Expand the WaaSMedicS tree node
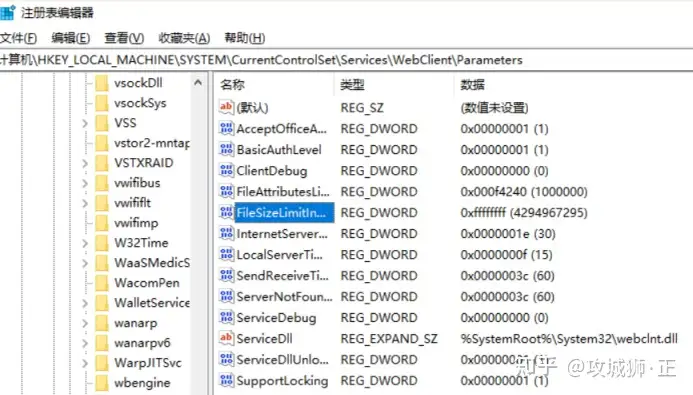Image resolution: width=693 pixels, height=395 pixels. coord(85,263)
